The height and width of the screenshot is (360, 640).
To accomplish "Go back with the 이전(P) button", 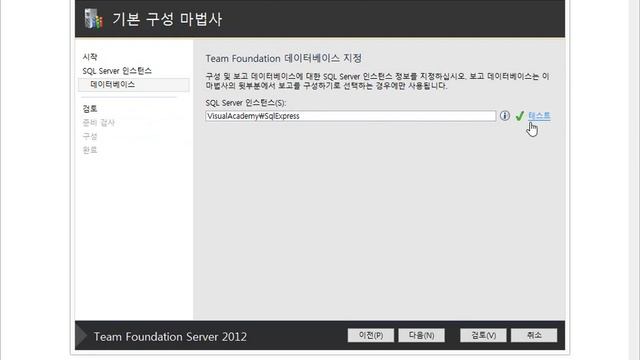I will (x=371, y=336).
